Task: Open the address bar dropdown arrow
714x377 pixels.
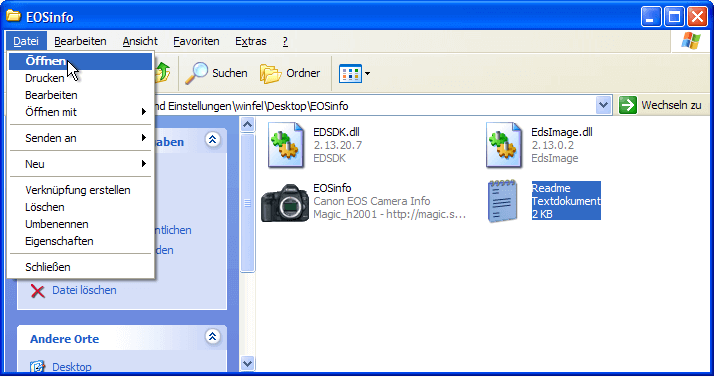Action: (603, 106)
